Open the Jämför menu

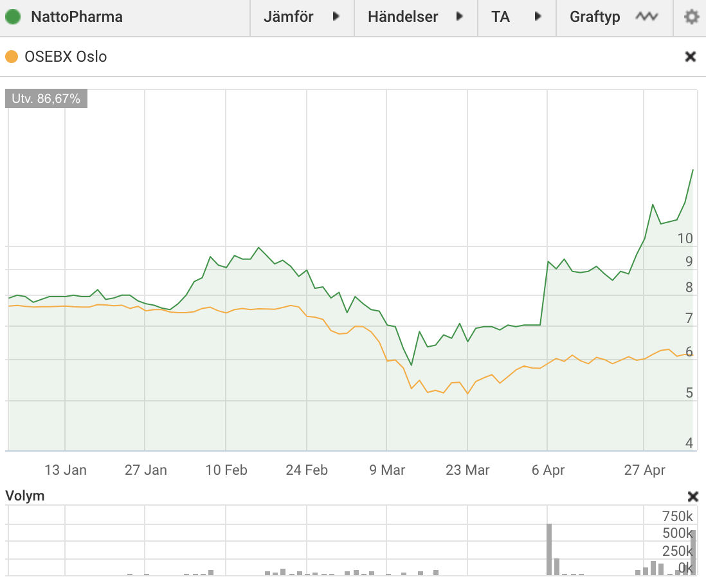(x=302, y=17)
